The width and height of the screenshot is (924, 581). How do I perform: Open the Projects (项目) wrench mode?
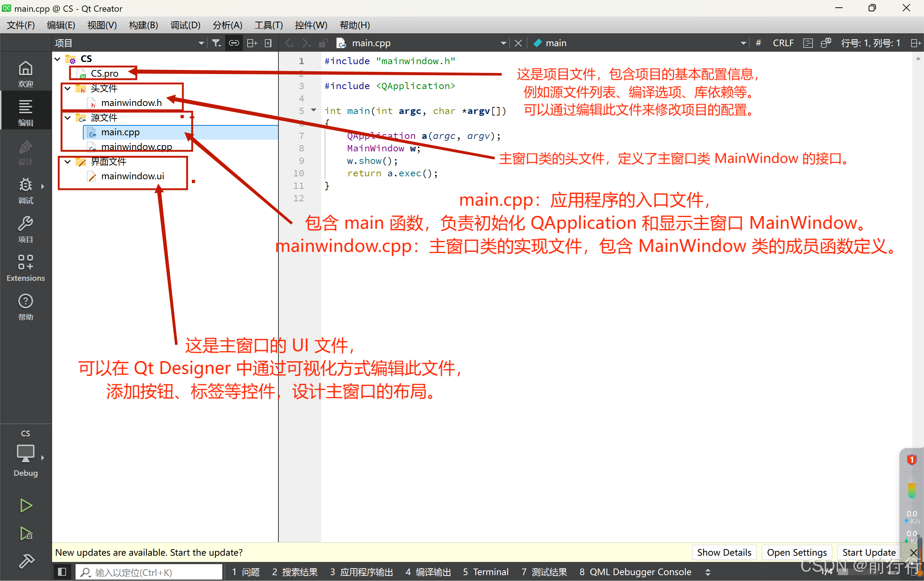click(x=25, y=229)
